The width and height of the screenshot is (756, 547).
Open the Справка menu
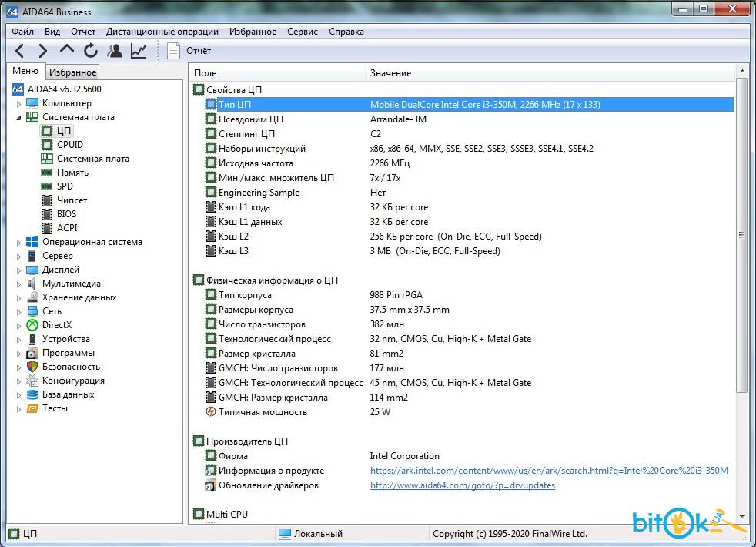[x=346, y=32]
